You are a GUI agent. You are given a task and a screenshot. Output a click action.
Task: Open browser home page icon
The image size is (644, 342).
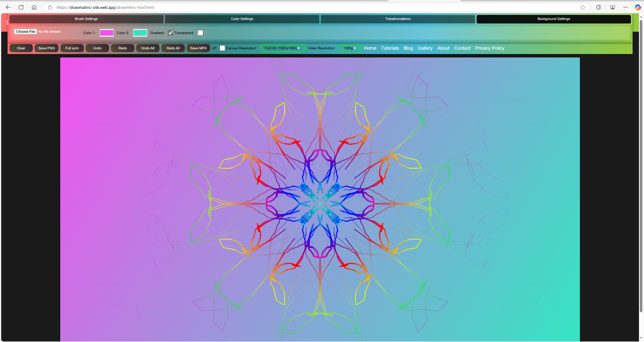pyautogui.click(x=34, y=7)
